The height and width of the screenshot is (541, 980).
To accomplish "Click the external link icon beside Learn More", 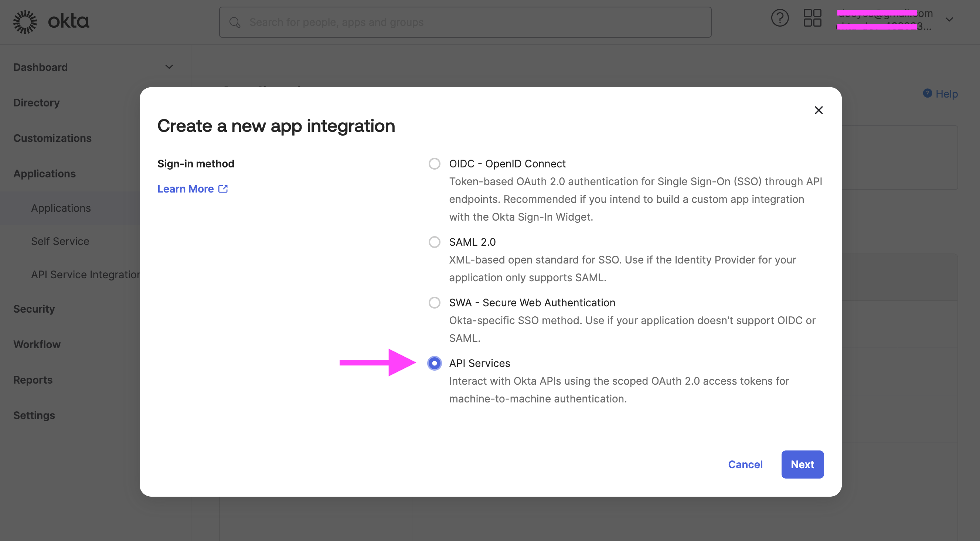I will coord(223,189).
